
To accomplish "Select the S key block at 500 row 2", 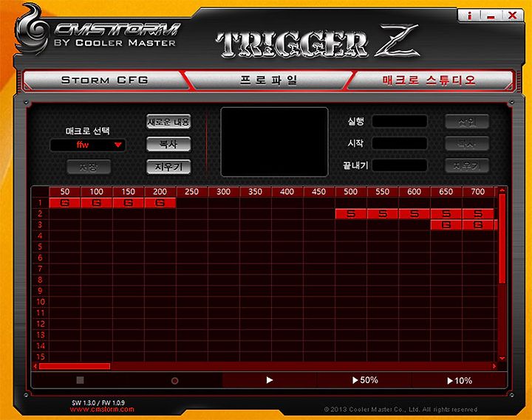I will tap(351, 214).
